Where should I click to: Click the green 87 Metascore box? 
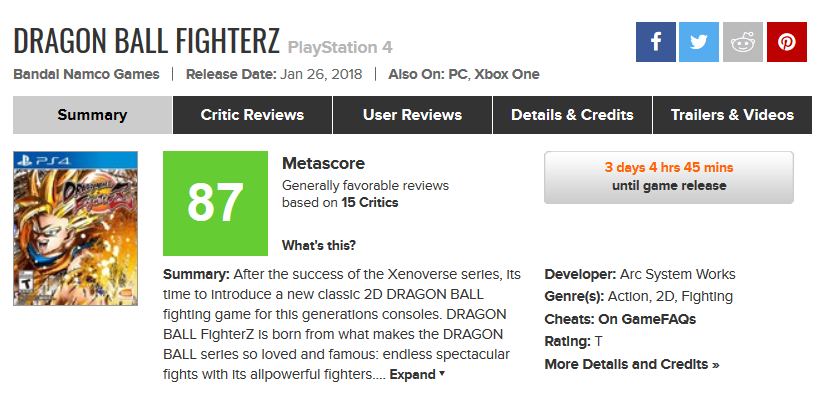click(215, 203)
